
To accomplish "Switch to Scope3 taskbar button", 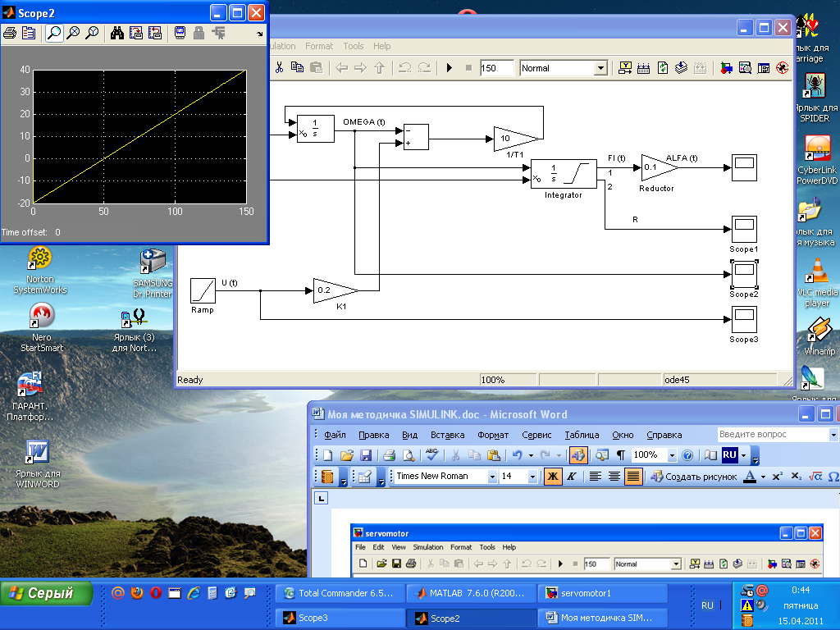I will (340, 618).
